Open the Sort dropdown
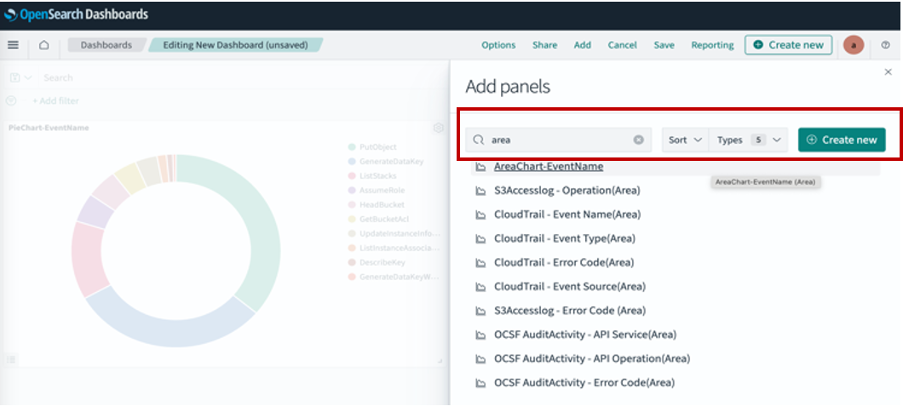 point(685,140)
